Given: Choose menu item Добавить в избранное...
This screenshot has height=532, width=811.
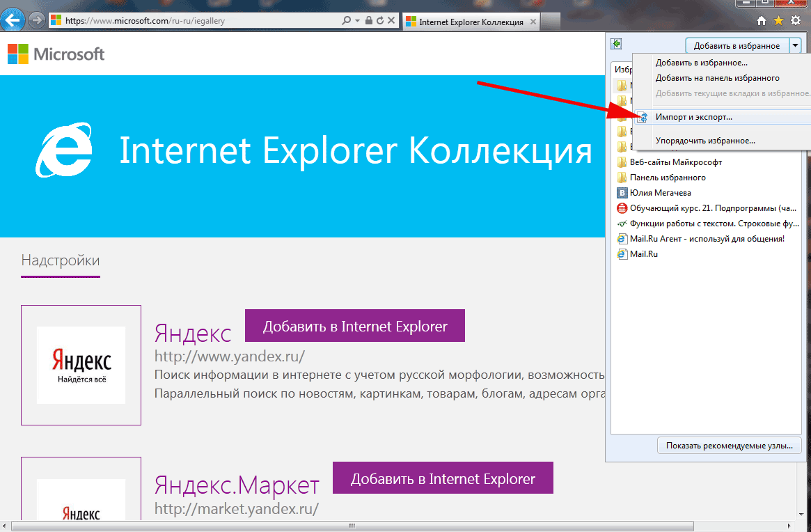Looking at the screenshot, I should click(x=701, y=63).
